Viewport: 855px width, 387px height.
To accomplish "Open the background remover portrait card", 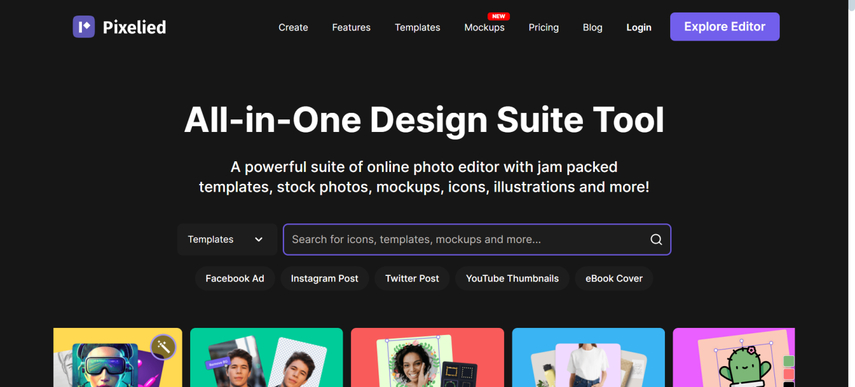I will coord(266,358).
